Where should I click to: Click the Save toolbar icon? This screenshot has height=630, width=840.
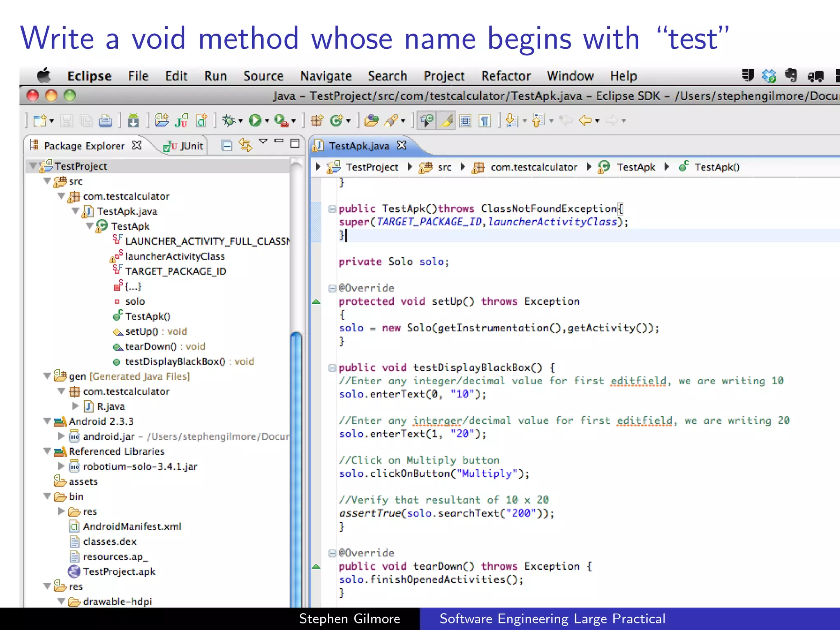[x=67, y=121]
